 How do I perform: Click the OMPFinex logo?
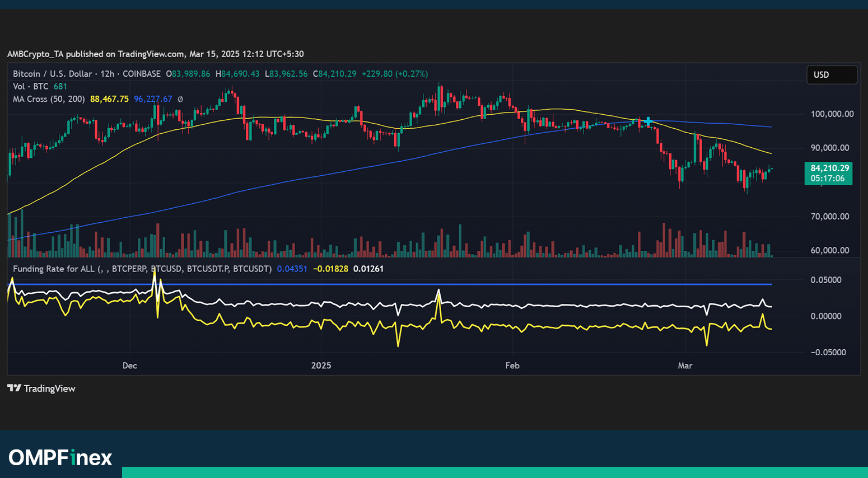pyautogui.click(x=60, y=457)
